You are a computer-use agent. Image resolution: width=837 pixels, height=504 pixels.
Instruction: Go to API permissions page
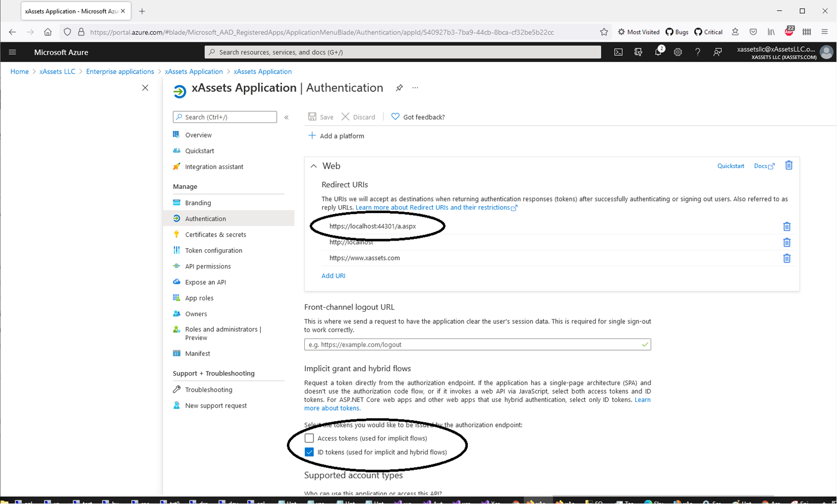208,266
